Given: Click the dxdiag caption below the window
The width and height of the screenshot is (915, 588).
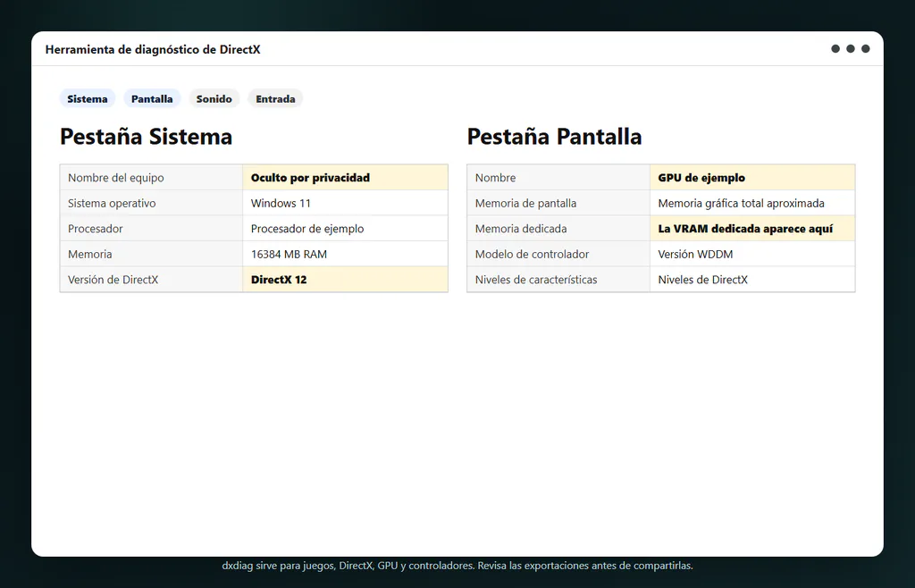Looking at the screenshot, I should click(457, 566).
